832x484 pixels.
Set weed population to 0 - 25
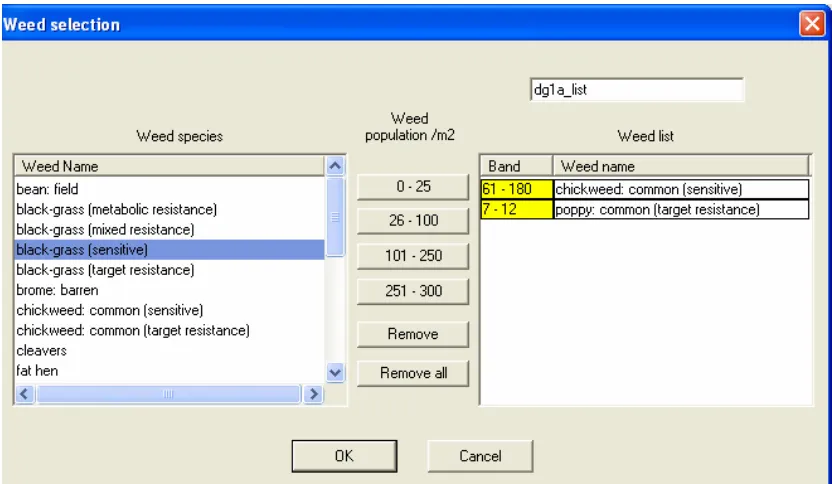pyautogui.click(x=413, y=187)
